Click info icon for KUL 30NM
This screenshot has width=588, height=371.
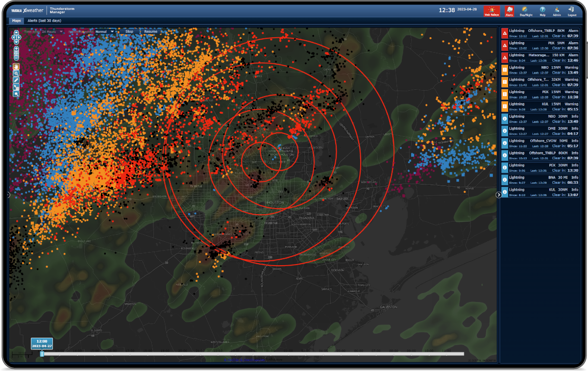pyautogui.click(x=504, y=193)
